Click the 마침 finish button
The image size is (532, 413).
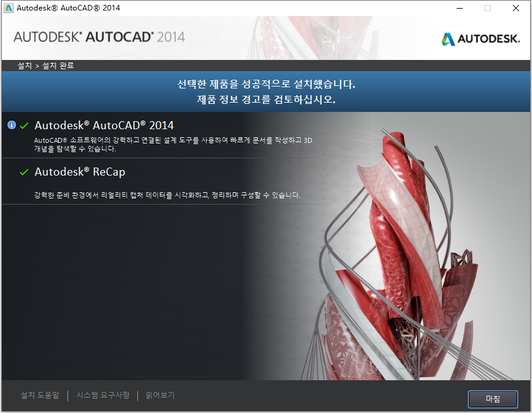pyautogui.click(x=492, y=399)
